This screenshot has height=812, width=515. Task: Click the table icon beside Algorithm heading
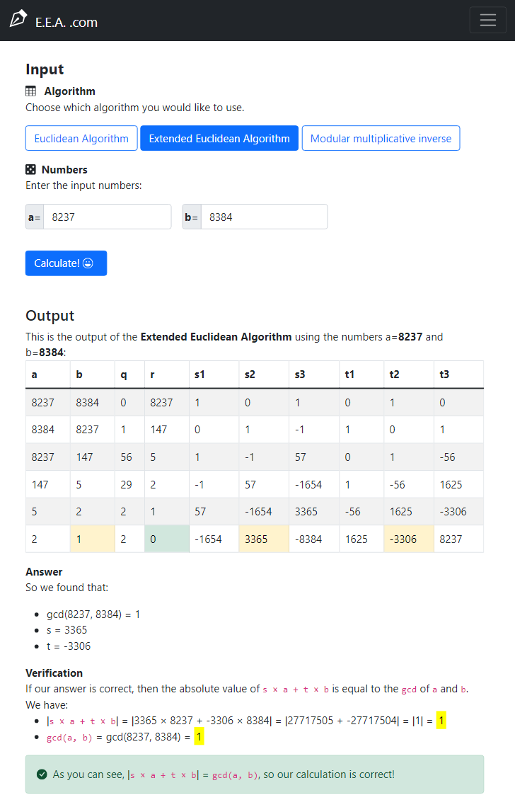[x=31, y=91]
